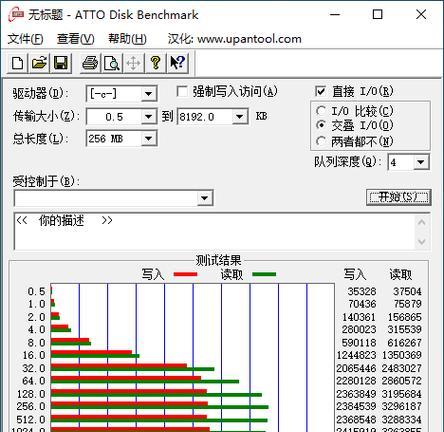The image size is (444, 432).
Task: Expand 队列深度 queue depth dropdown
Action: [421, 162]
